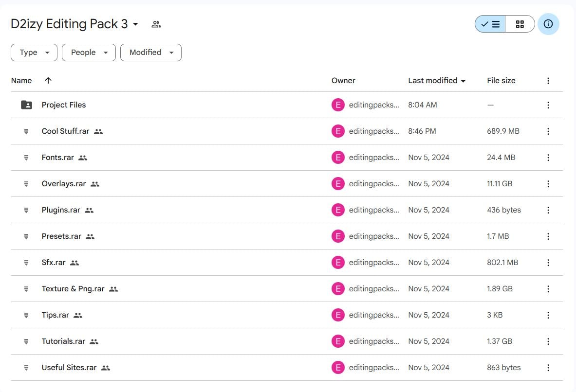This screenshot has height=392, width=576.
Task: Select the Presets.rar file
Action: point(61,236)
